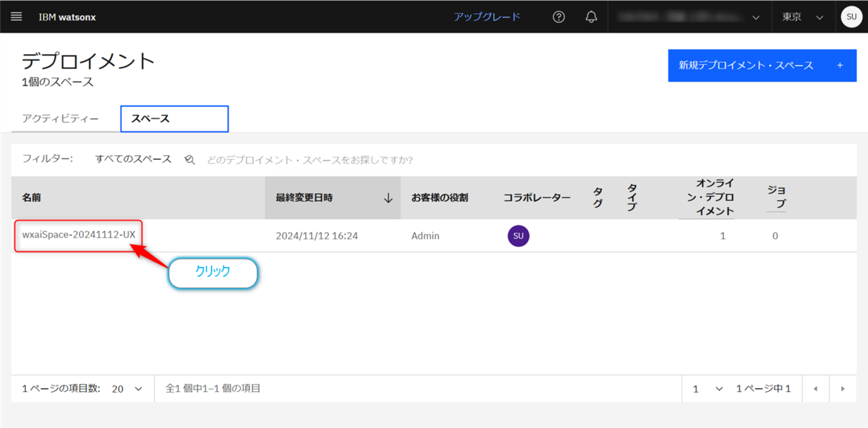The height and width of the screenshot is (428, 868).
Task: Open the help question mark icon
Action: point(558,17)
